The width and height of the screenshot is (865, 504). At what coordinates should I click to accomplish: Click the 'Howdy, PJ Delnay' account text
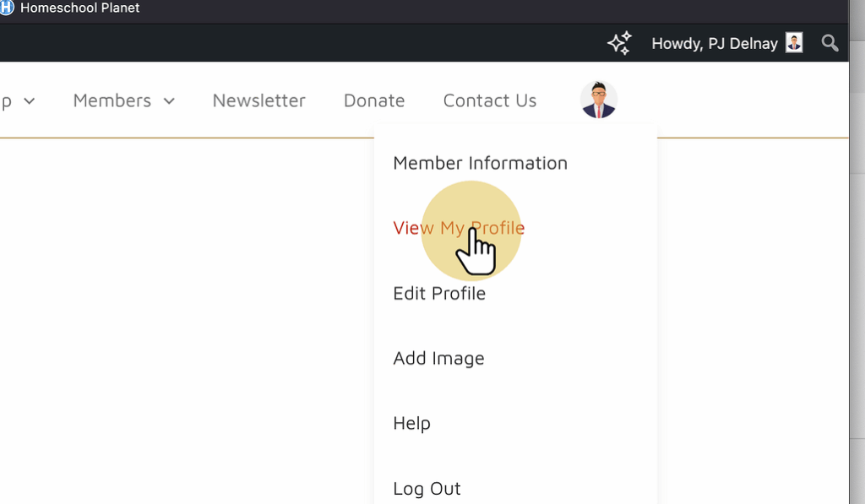coord(714,43)
